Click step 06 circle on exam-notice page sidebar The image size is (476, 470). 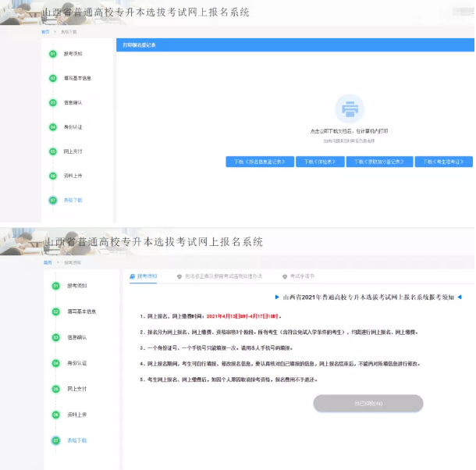[x=55, y=415]
